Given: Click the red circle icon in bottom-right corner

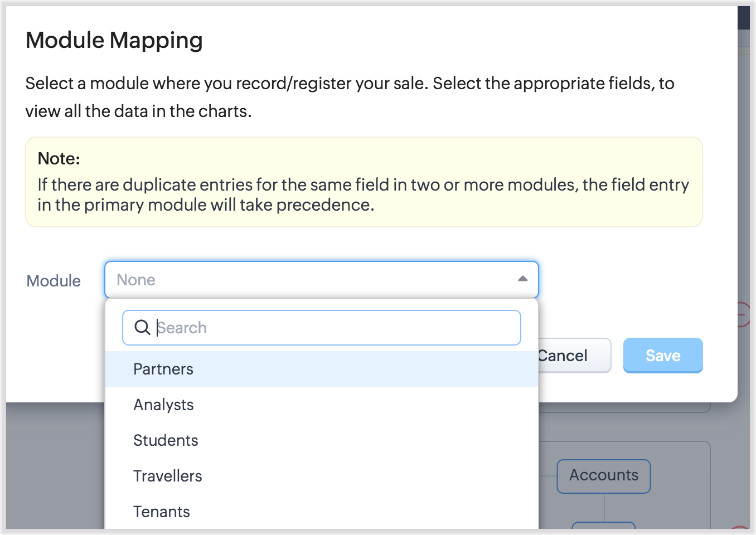Looking at the screenshot, I should 740,528.
